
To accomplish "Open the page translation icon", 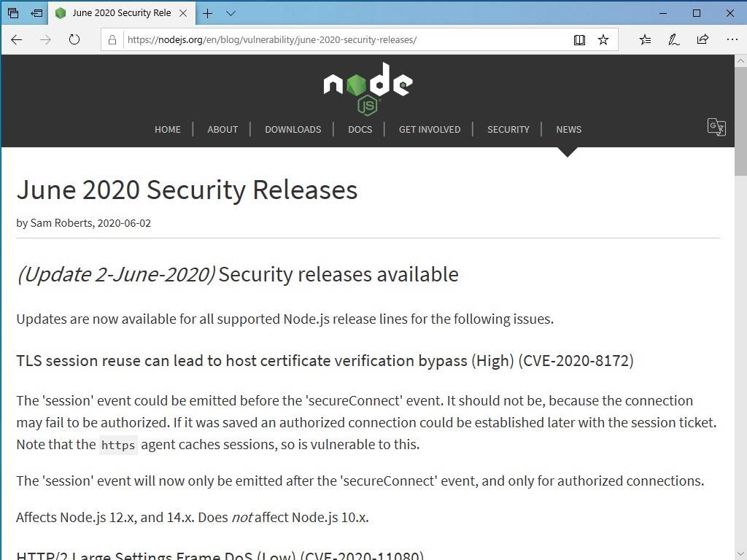I will tap(716, 128).
